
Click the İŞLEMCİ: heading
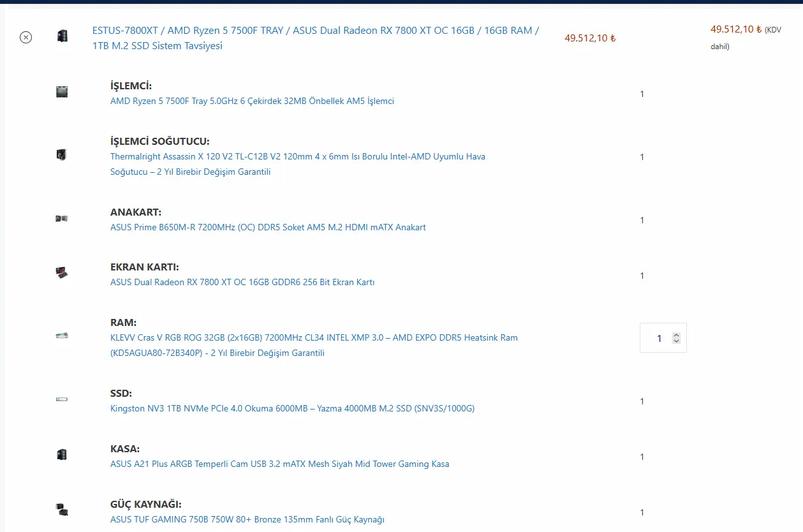click(131, 86)
